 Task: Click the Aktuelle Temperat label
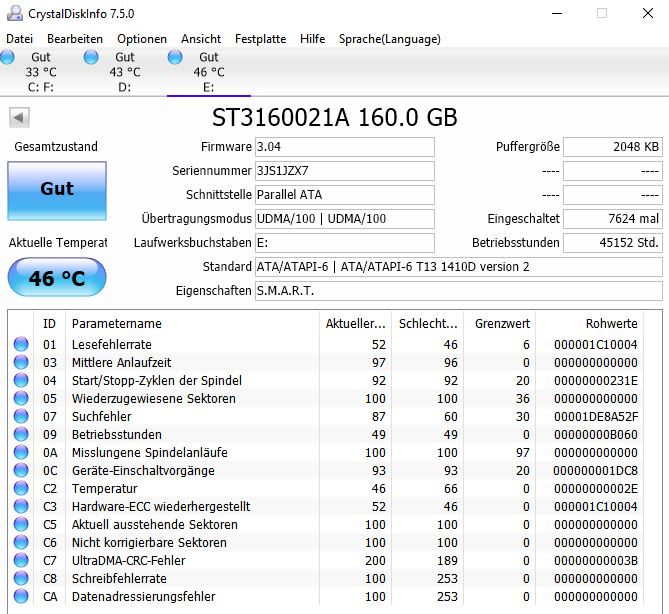(58, 242)
